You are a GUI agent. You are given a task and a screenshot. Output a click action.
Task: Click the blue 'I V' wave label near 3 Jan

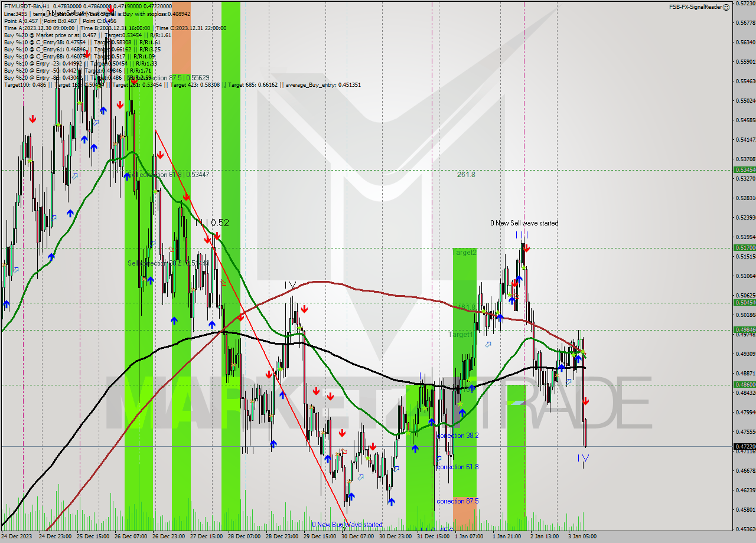point(583,458)
